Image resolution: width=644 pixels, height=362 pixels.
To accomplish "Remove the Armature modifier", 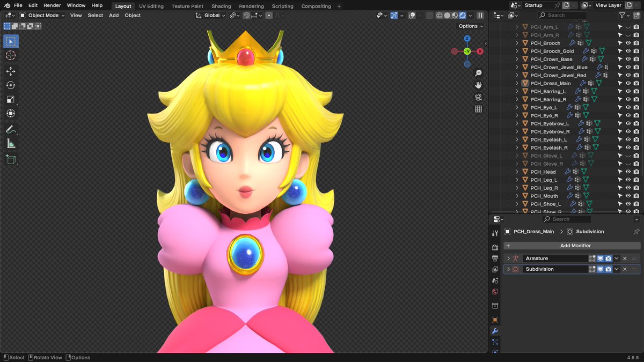I will tap(625, 258).
